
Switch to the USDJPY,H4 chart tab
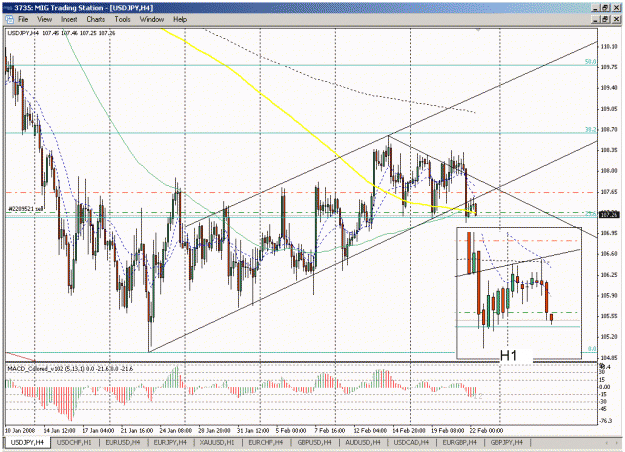click(27, 442)
